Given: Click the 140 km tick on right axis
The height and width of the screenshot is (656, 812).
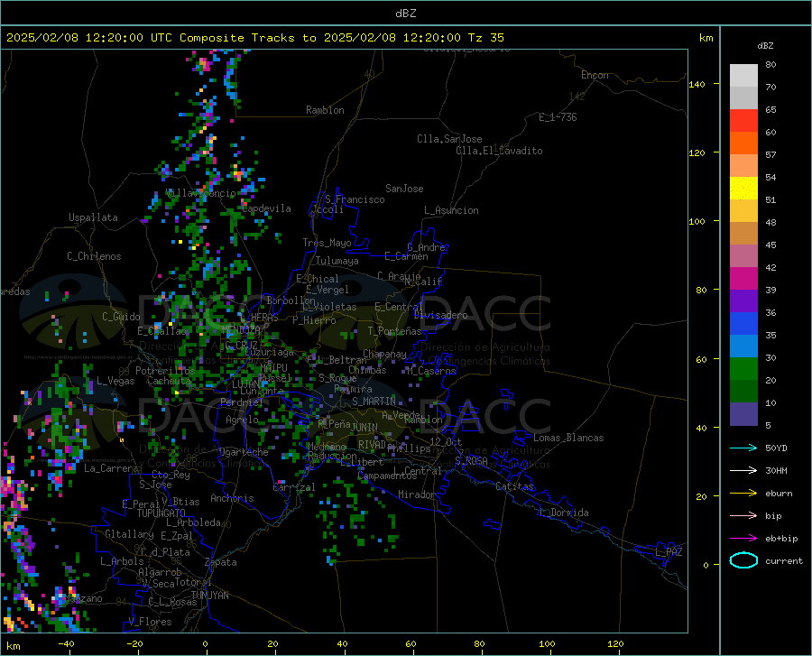Looking at the screenshot, I should pos(697,84).
